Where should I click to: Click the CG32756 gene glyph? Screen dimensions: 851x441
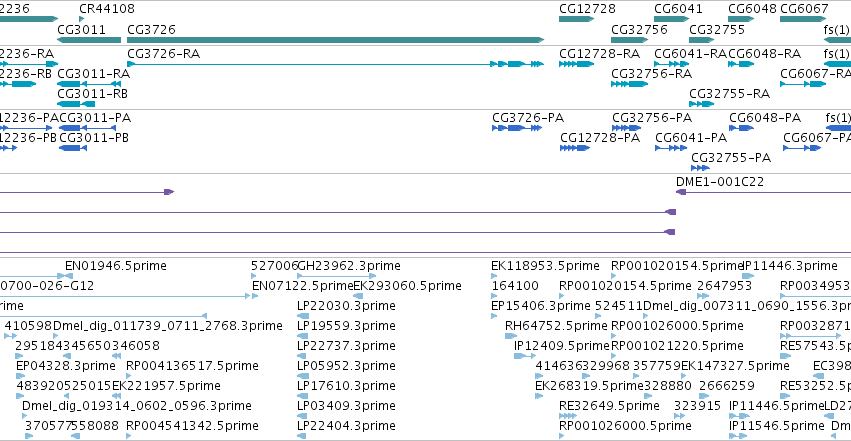630,40
